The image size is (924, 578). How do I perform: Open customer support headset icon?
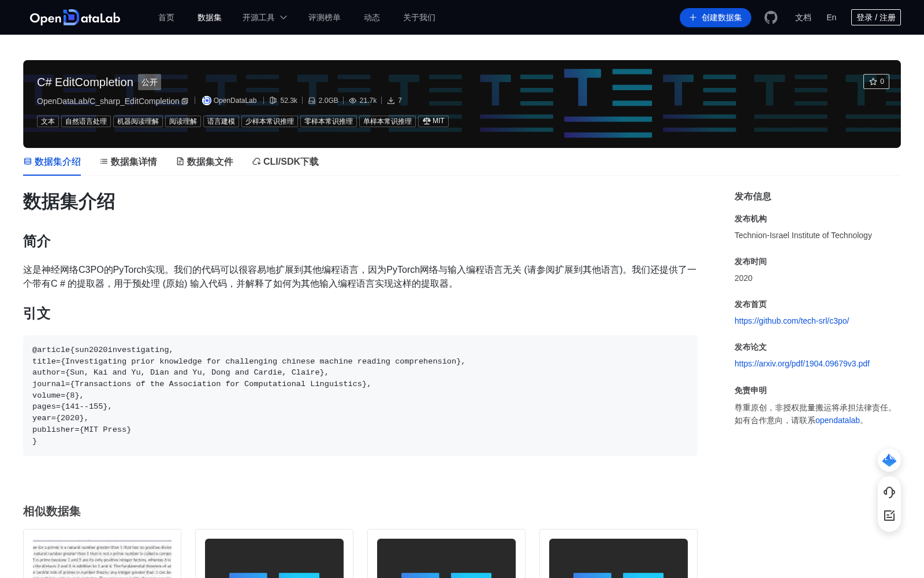click(x=889, y=492)
